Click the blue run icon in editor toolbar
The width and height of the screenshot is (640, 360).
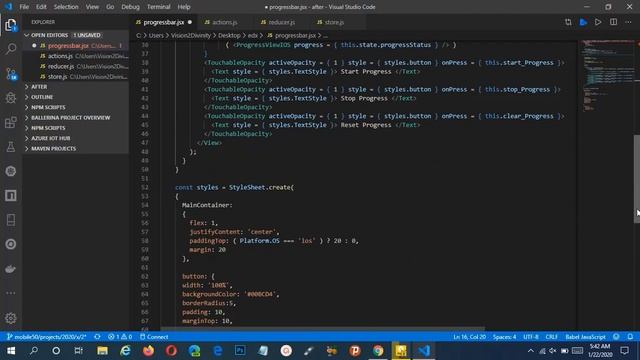click(x=583, y=22)
